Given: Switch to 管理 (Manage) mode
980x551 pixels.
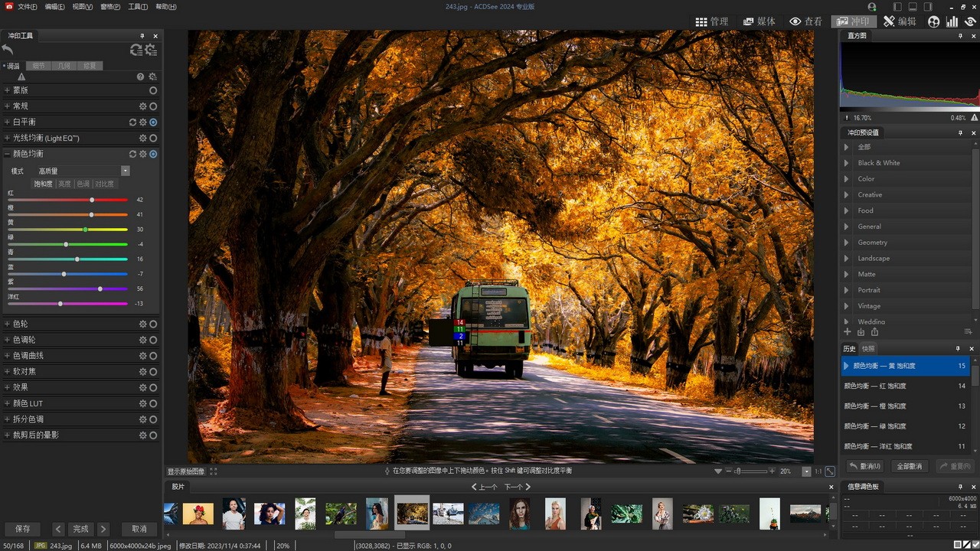Looking at the screenshot, I should coord(711,21).
